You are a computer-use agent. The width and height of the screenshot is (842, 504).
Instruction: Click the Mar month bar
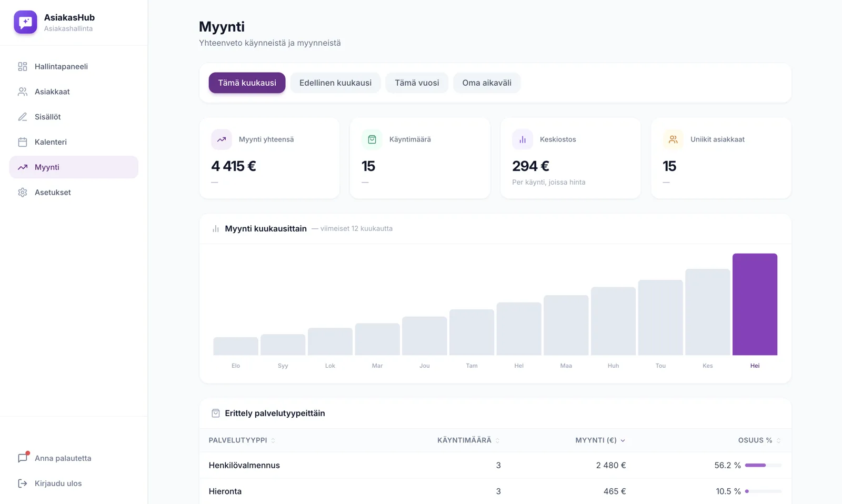tap(377, 339)
